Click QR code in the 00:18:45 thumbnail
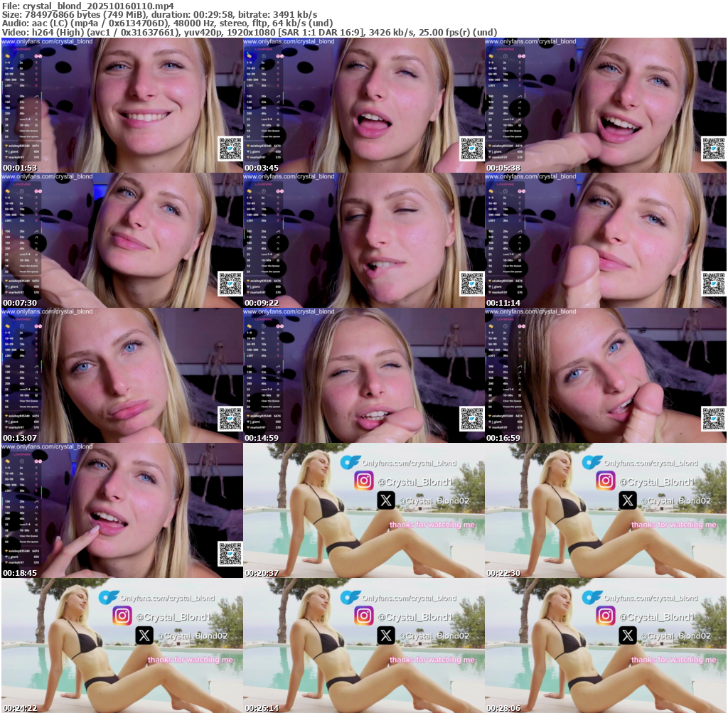This screenshot has height=713, width=728. point(230,554)
